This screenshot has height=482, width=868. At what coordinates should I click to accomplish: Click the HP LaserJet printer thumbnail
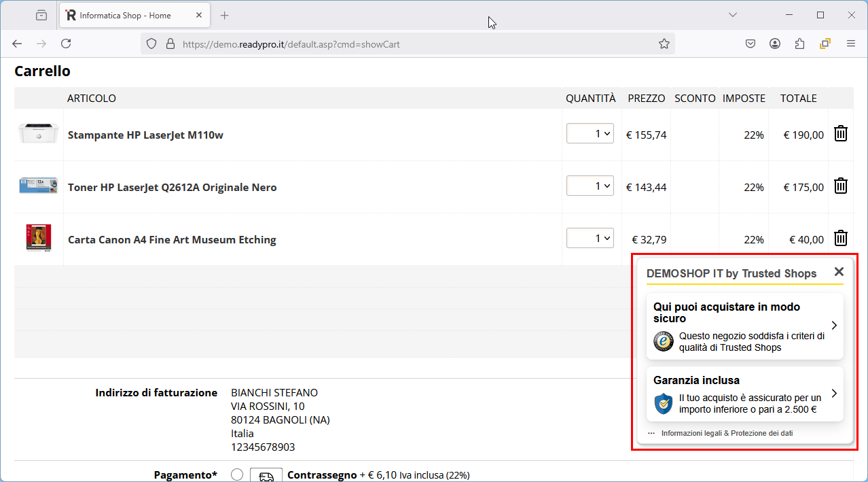[39, 133]
